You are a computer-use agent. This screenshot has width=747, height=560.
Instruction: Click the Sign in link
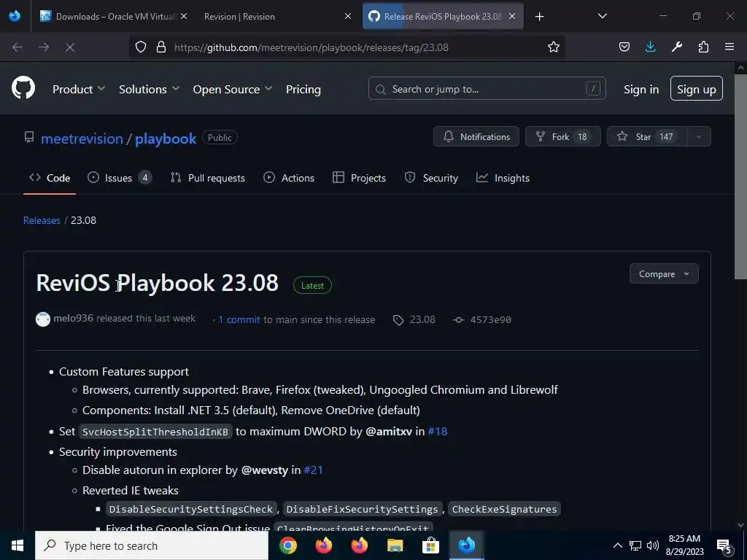(641, 89)
